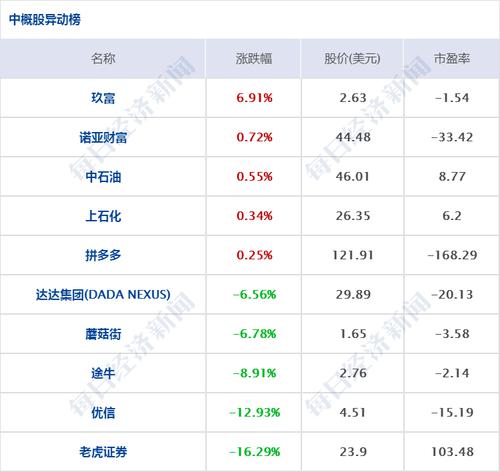Click the 6.91% change value for 玖富

click(254, 98)
